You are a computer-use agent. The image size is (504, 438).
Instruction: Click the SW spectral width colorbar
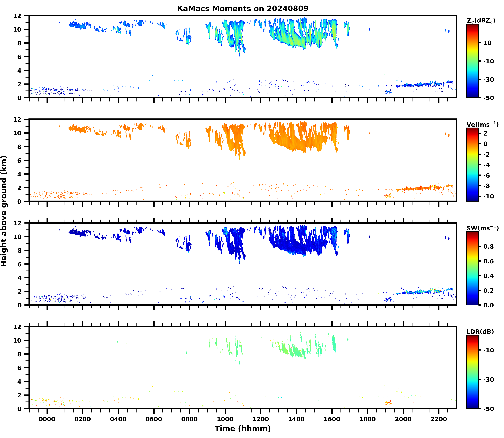tap(472, 268)
